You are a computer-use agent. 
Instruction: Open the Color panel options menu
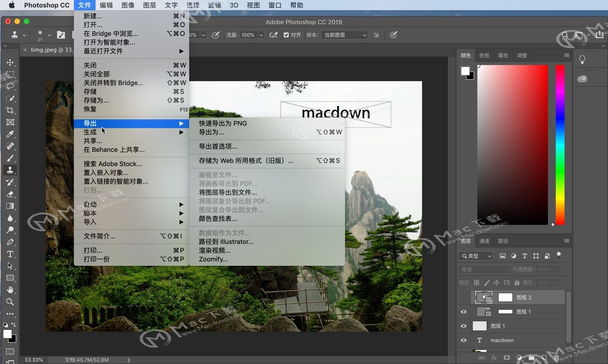[x=566, y=55]
